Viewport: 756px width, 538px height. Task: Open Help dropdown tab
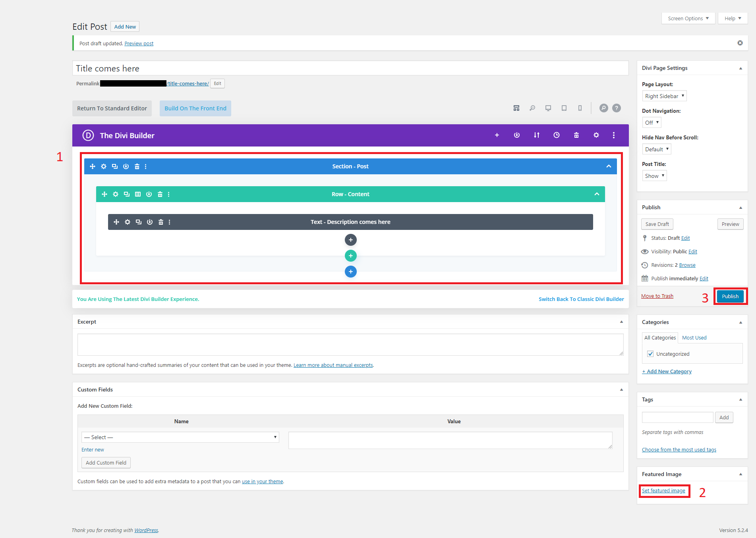click(x=733, y=18)
